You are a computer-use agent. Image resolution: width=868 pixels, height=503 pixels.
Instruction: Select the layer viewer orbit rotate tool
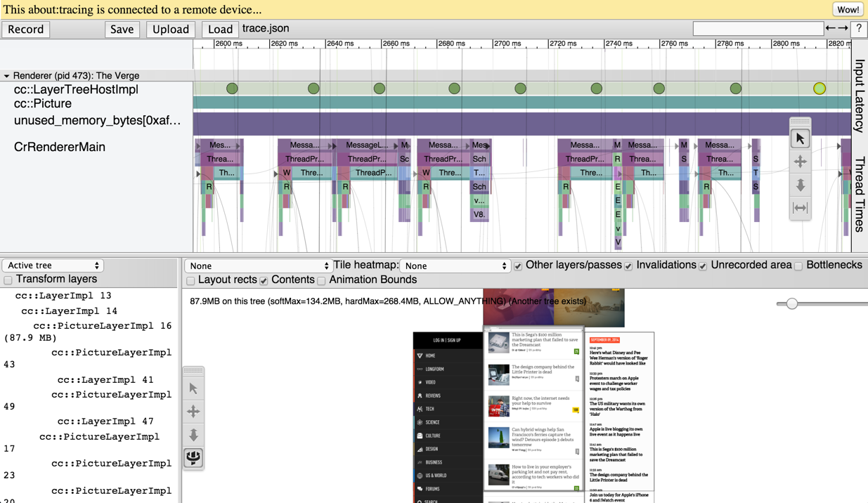point(193,458)
